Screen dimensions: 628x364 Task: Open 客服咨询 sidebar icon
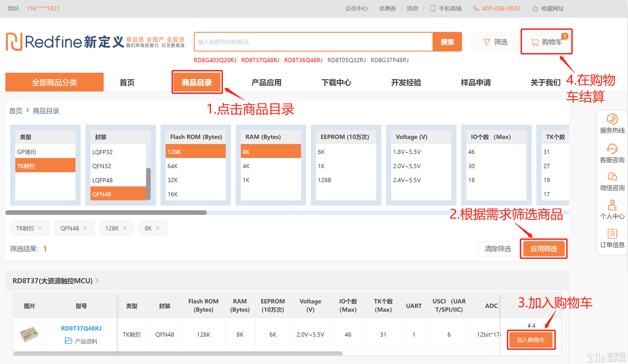point(612,149)
